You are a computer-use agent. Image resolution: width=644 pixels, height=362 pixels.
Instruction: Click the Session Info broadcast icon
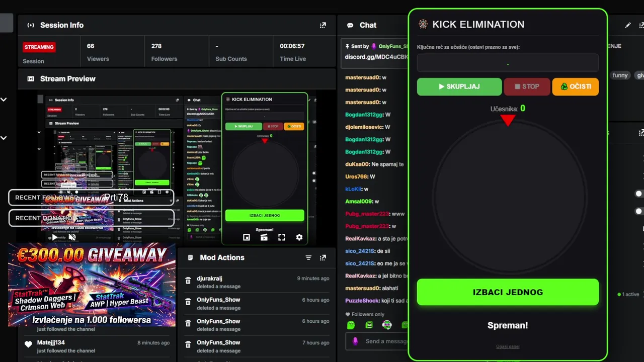coord(31,25)
